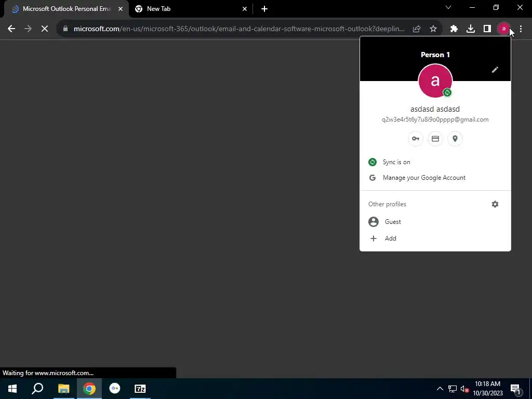
Task: Open the Downloads icon in toolbar
Action: point(471,29)
